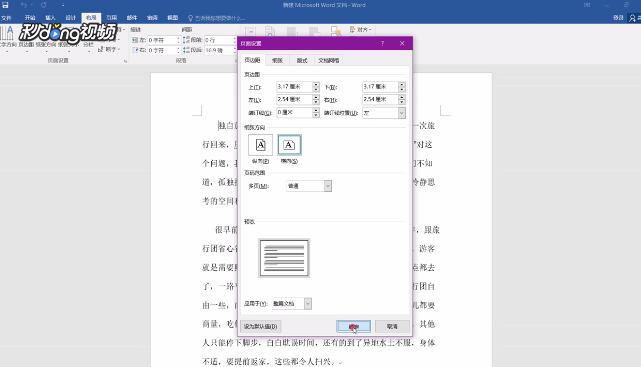Click the spacing after 段后 field in the ribbon
Viewport: 641px width, 367px height.
[x=219, y=50]
